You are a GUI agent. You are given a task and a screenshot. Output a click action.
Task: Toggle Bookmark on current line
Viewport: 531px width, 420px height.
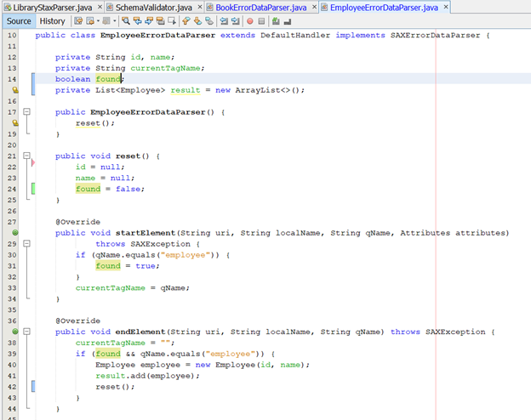coord(209,21)
